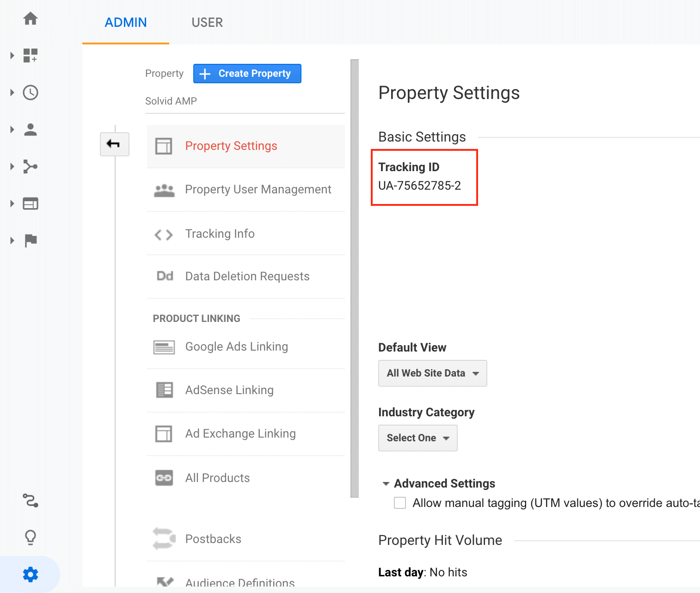Expand the Conversions section arrow
The height and width of the screenshot is (593, 700).
(12, 241)
